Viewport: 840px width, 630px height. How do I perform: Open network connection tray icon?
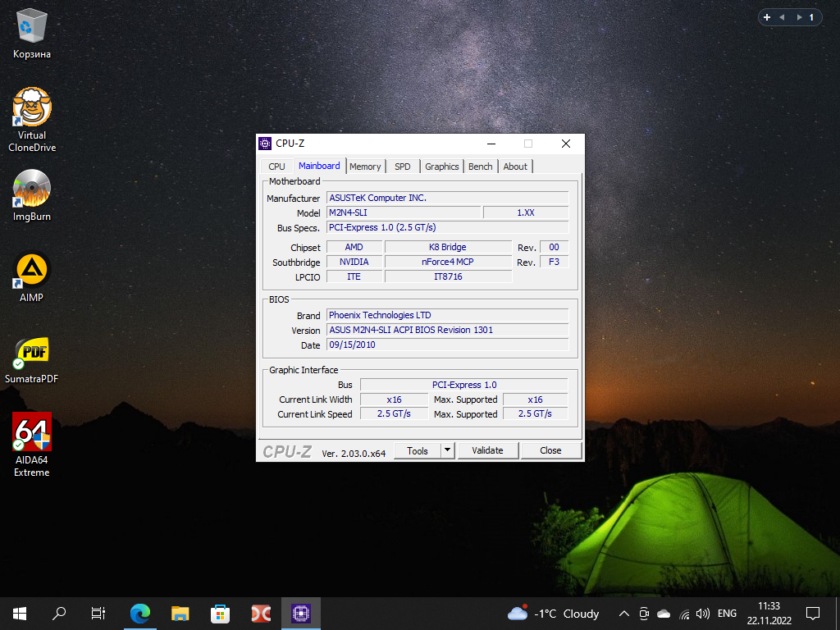point(684,614)
